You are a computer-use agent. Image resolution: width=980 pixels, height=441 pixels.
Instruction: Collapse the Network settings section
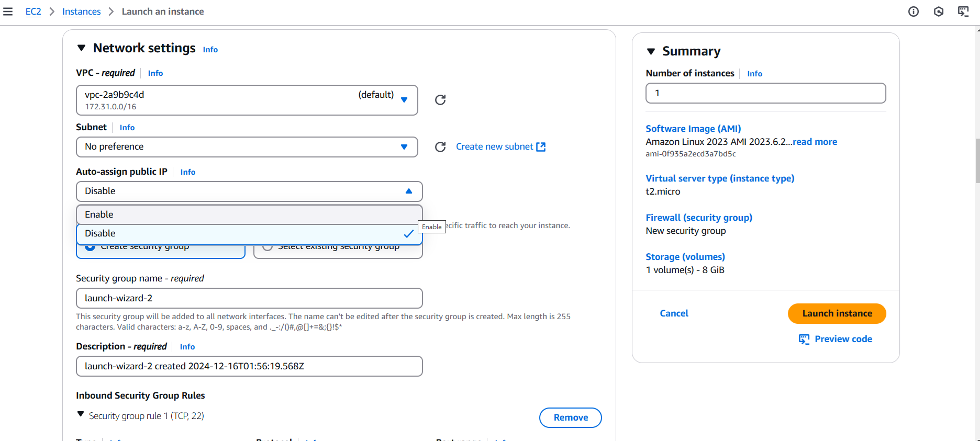point(81,48)
